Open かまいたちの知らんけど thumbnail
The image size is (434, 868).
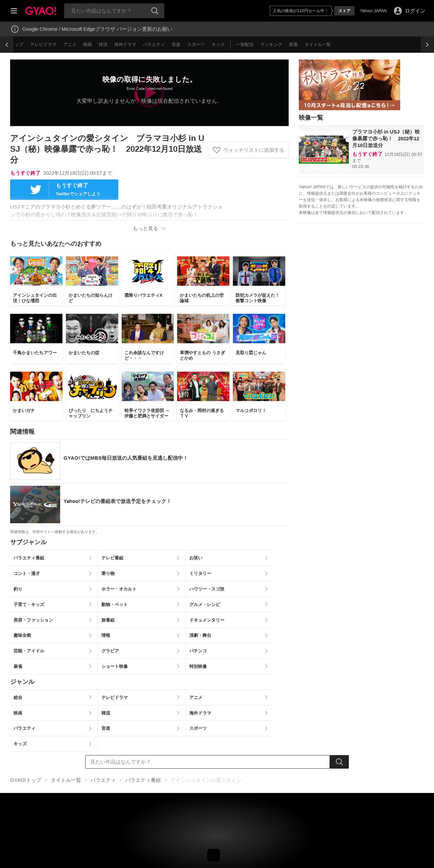[92, 271]
